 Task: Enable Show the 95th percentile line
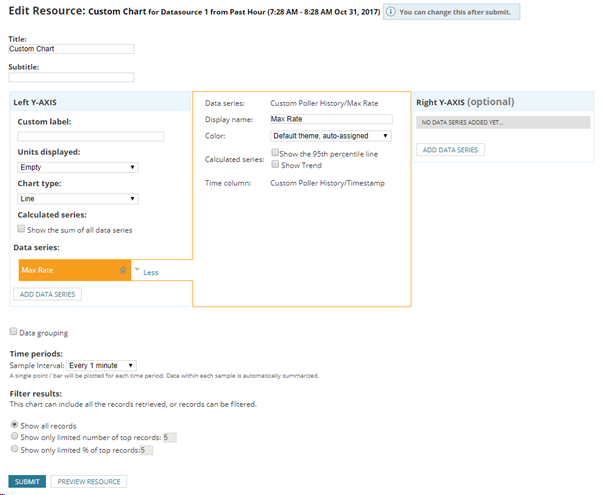tap(275, 152)
